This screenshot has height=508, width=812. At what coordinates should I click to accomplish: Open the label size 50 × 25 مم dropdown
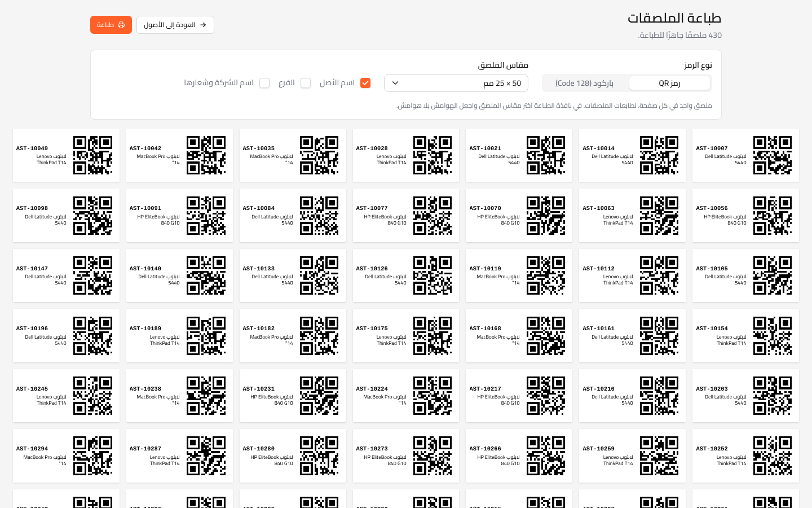pyautogui.click(x=456, y=83)
